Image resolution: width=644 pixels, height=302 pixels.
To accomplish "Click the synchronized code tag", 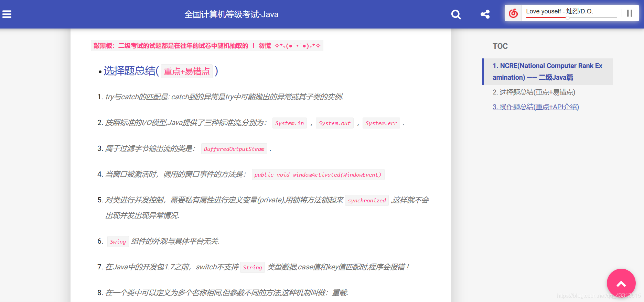I will (367, 200).
